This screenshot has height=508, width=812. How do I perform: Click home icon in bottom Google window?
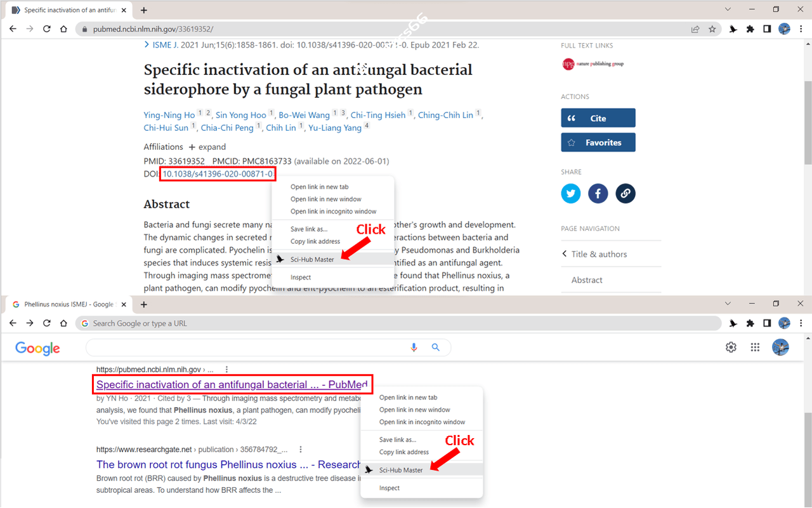click(63, 323)
